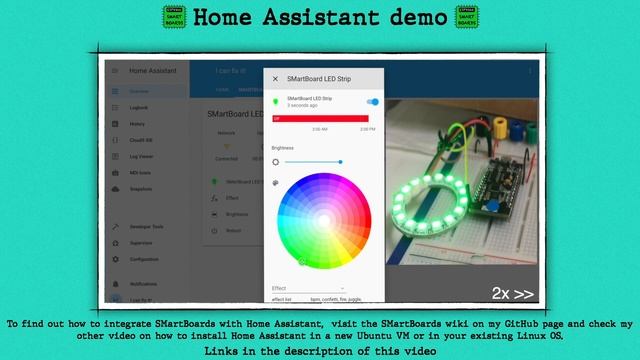The width and height of the screenshot is (640, 360).
Task: Click the 'Brightness' label above the slider
Action: point(282,148)
